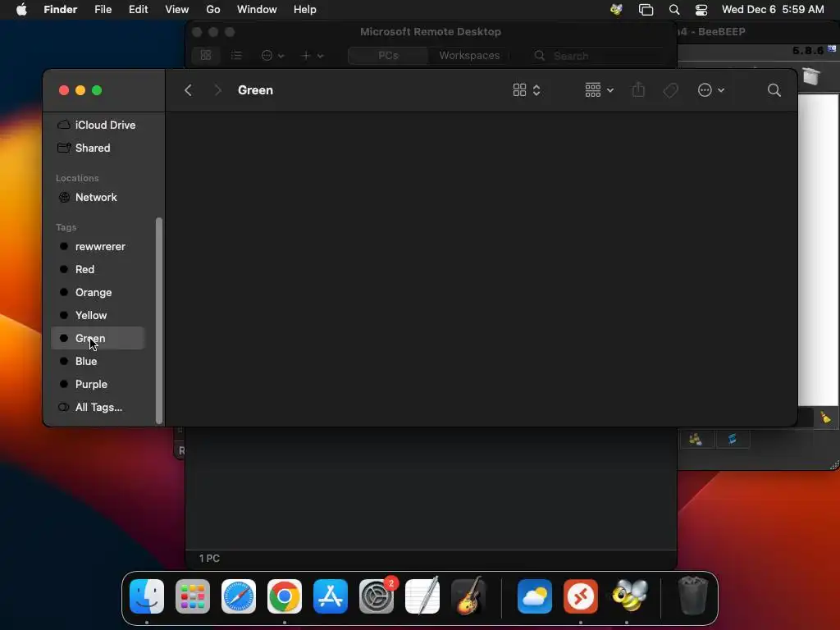
Task: Open Spotlight search in menu bar
Action: (674, 10)
